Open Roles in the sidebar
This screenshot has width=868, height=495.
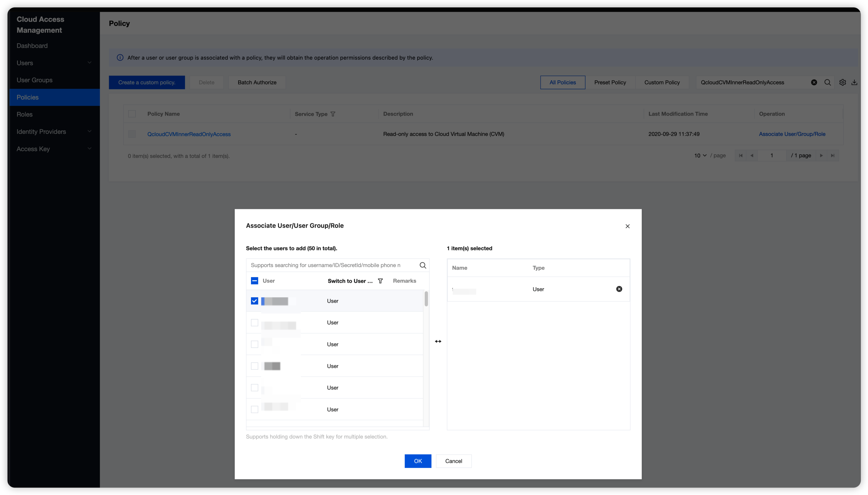(24, 114)
